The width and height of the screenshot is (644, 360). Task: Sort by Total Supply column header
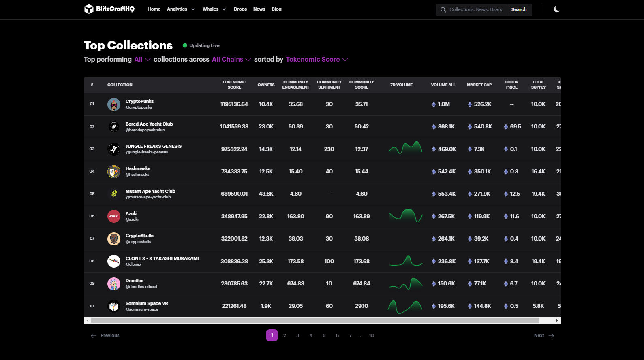[538, 85]
